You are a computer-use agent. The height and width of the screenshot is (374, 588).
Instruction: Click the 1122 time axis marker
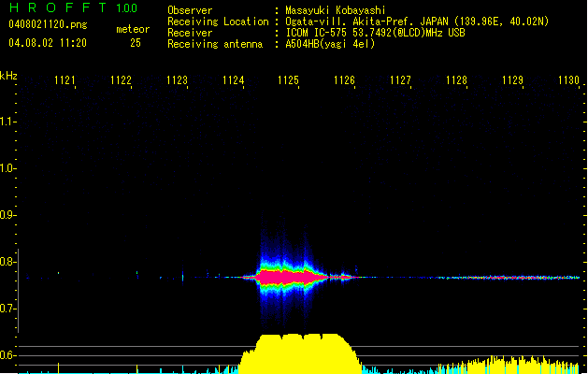(x=121, y=80)
